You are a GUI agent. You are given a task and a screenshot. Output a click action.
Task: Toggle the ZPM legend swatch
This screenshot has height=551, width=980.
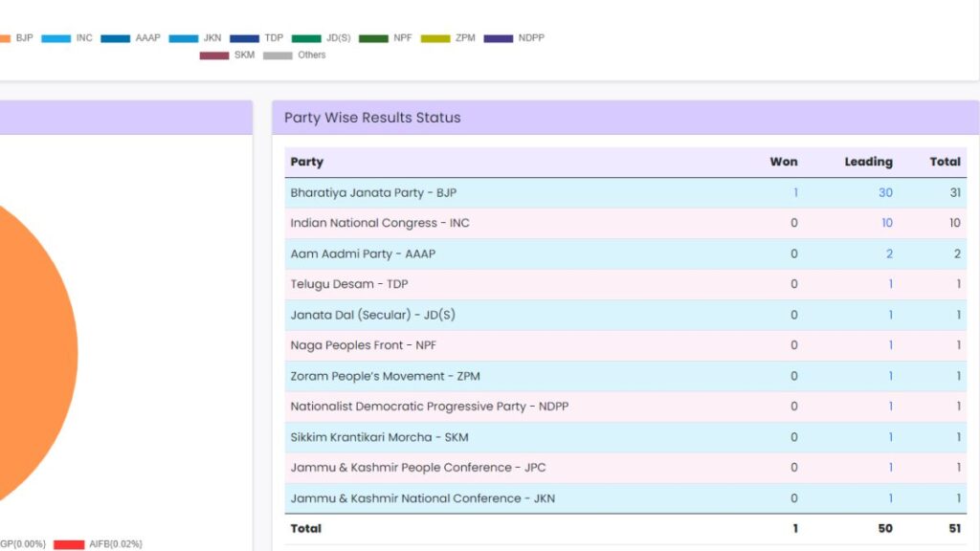[434, 38]
